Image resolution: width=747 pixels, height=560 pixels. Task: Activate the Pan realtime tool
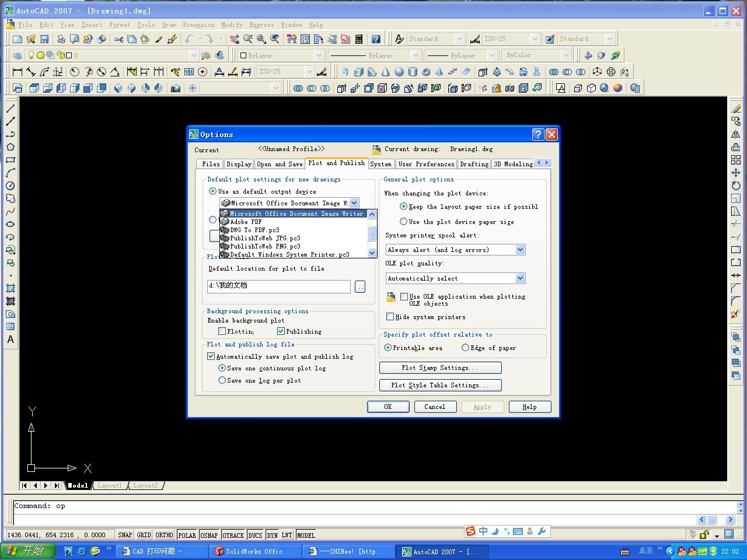click(x=234, y=39)
